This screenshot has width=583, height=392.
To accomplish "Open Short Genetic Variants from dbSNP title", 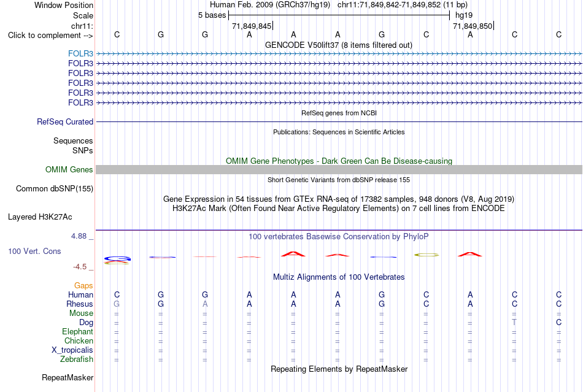I will [x=339, y=180].
